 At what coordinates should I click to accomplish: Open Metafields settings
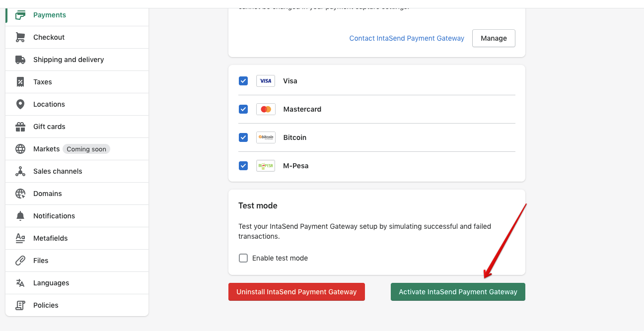click(77, 238)
